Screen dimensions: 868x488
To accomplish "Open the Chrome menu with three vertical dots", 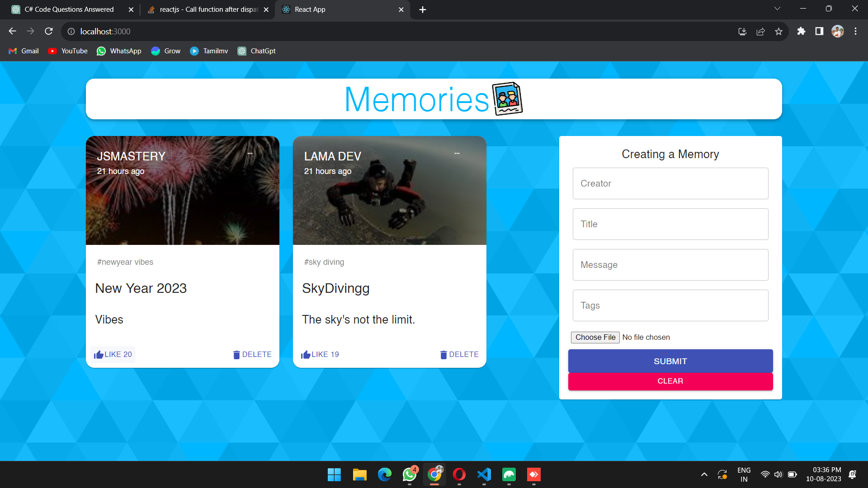I will (855, 31).
